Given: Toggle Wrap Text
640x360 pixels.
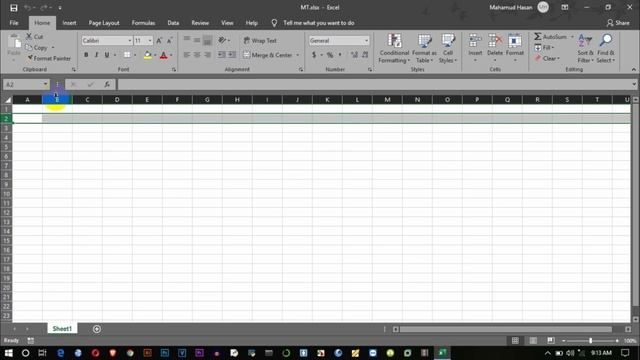Looking at the screenshot, I should (x=260, y=40).
